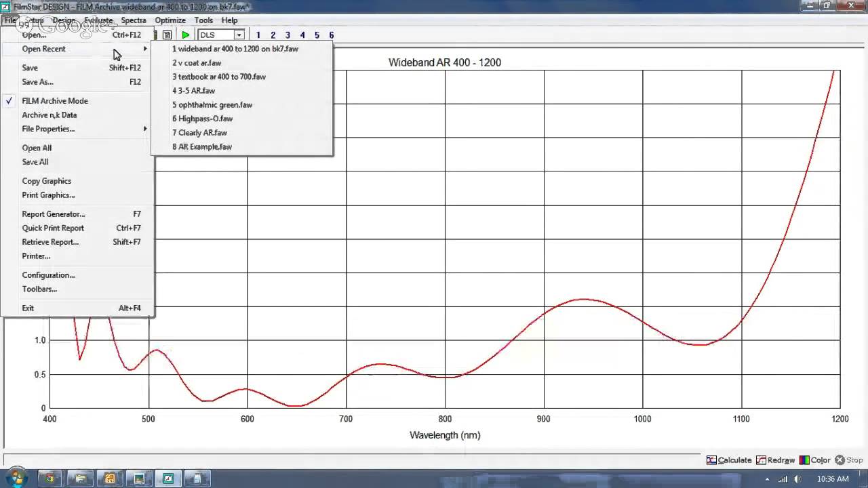Open the network icon in system tray
Screen dimensions: 868x488
coord(783,479)
